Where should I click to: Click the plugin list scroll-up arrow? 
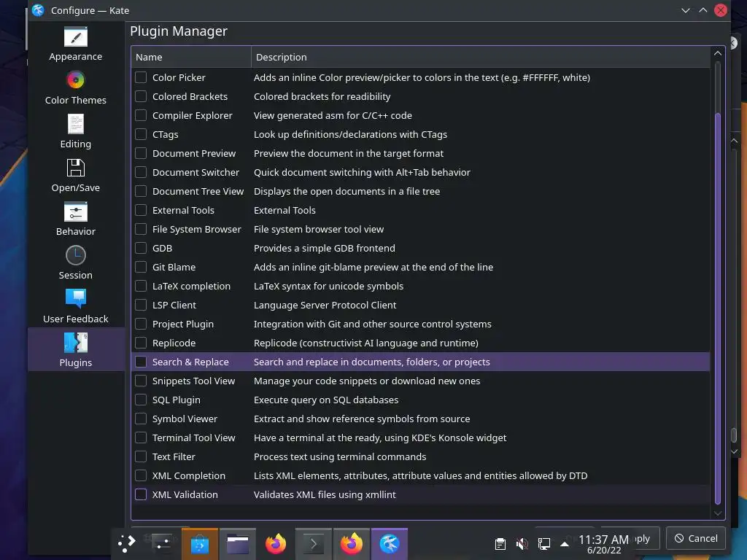(718, 53)
